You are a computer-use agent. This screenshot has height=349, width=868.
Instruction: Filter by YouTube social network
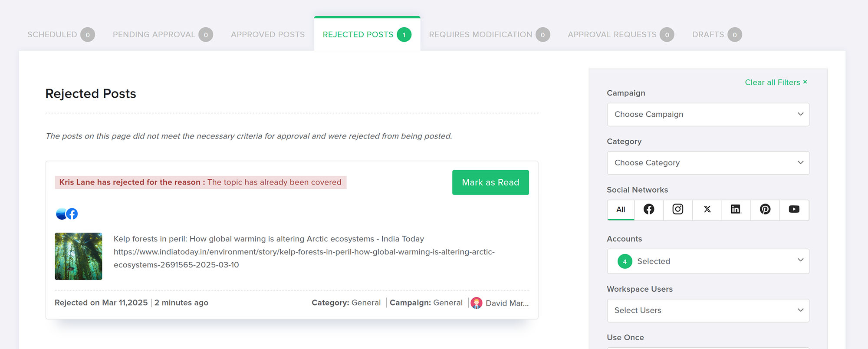(794, 210)
